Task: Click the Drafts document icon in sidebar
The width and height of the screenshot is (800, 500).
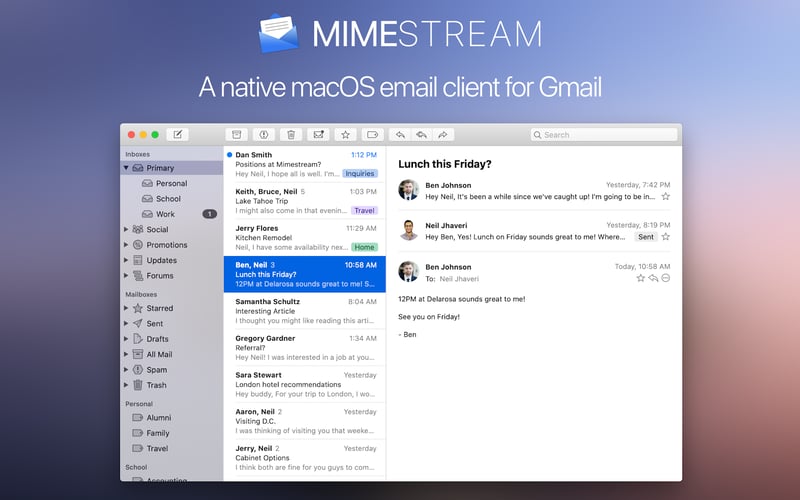Action: click(x=138, y=339)
